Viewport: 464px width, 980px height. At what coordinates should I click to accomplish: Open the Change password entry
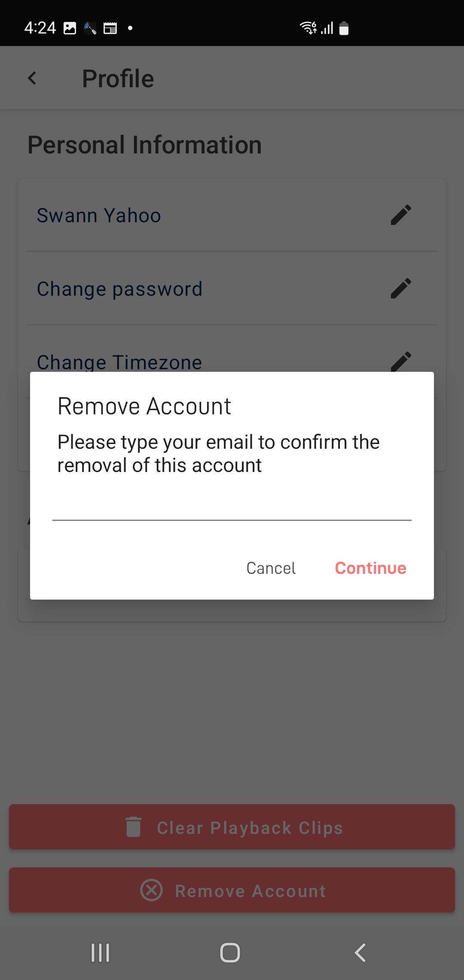point(232,288)
